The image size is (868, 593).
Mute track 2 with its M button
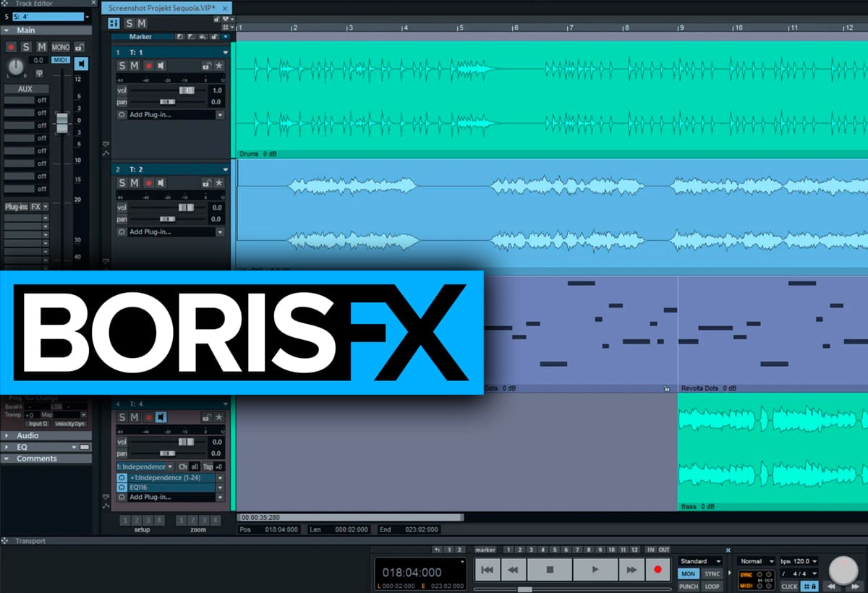click(x=135, y=183)
